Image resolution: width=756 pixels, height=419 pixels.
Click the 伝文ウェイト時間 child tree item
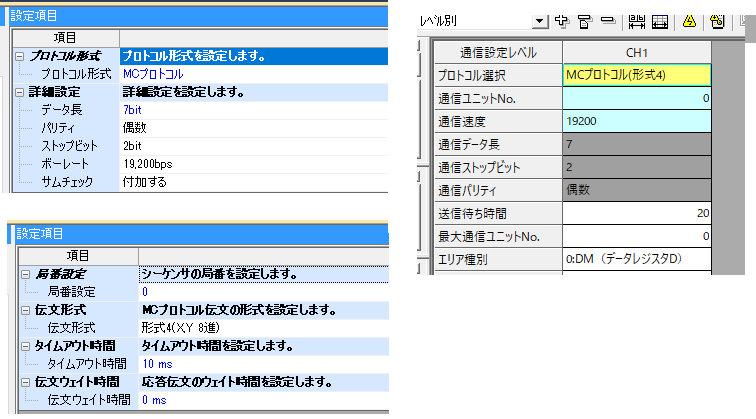[89, 400]
